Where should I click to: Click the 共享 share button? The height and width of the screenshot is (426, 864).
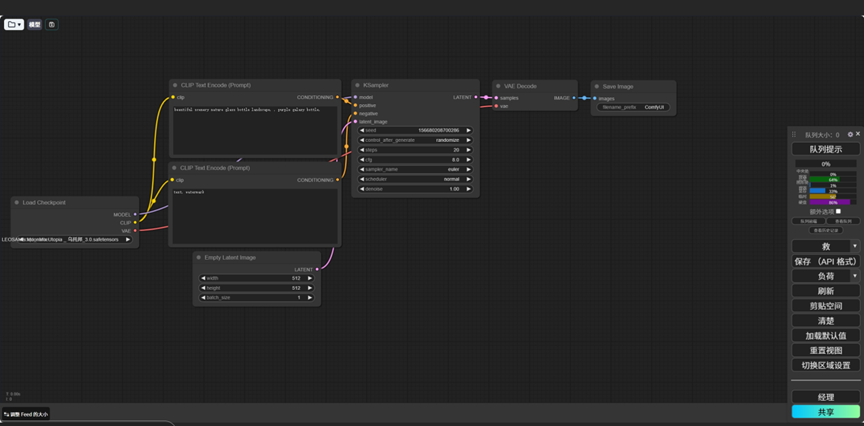click(825, 411)
